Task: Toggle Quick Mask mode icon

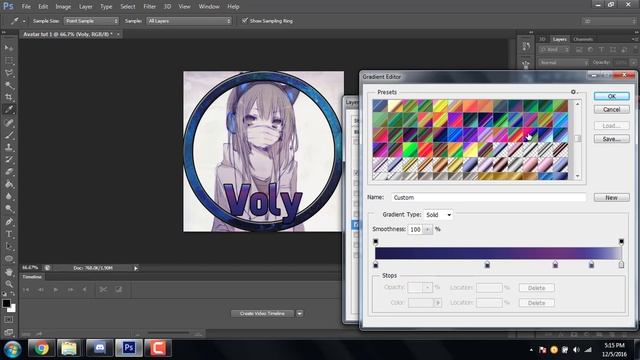Action: pos(9,320)
